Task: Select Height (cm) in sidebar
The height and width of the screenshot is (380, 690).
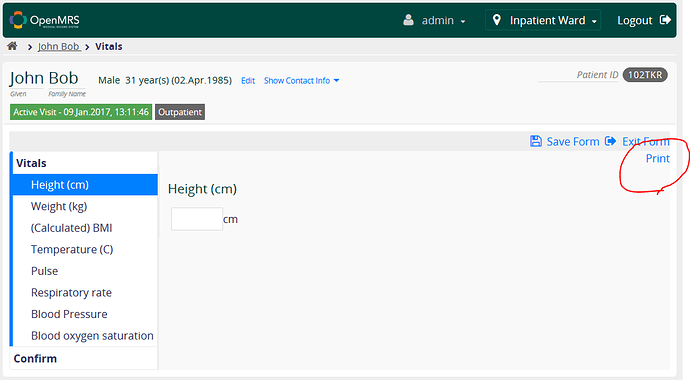Action: [x=85, y=185]
